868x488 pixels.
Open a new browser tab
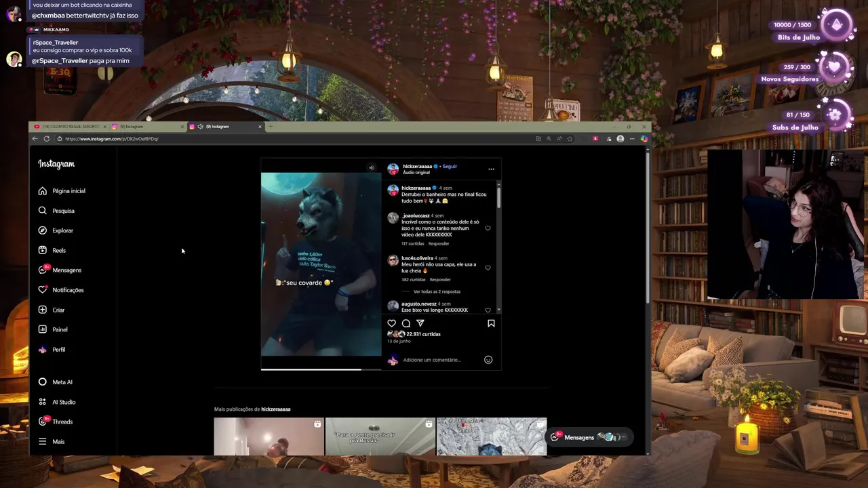coord(271,127)
